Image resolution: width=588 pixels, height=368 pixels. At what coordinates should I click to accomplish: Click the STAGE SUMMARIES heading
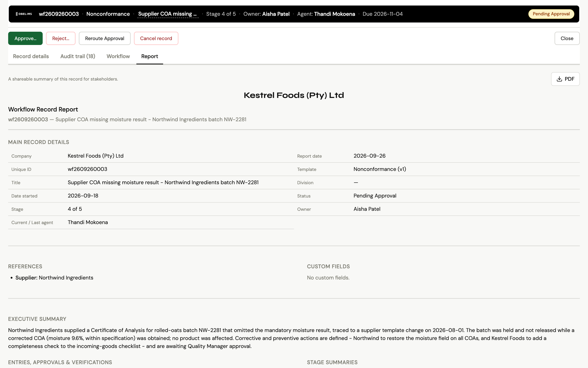332,362
